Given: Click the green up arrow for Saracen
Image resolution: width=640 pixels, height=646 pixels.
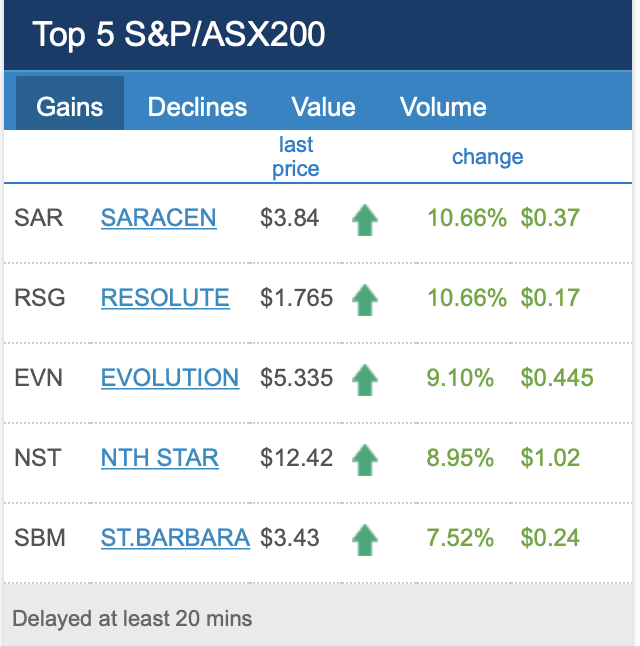Looking at the screenshot, I should pos(365,219).
